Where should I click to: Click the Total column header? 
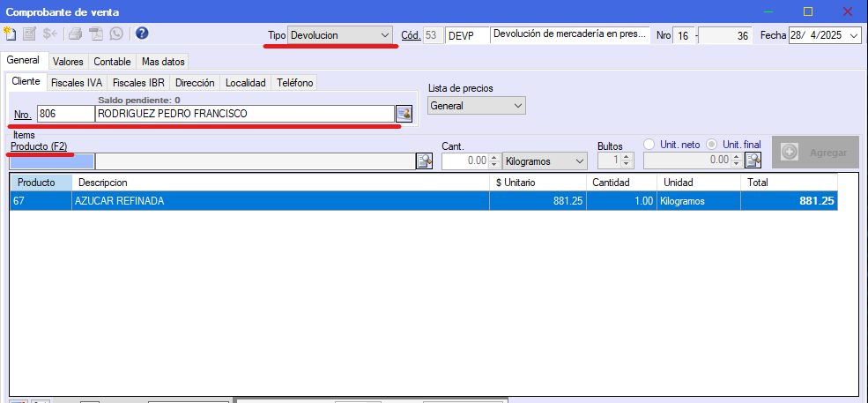click(789, 183)
